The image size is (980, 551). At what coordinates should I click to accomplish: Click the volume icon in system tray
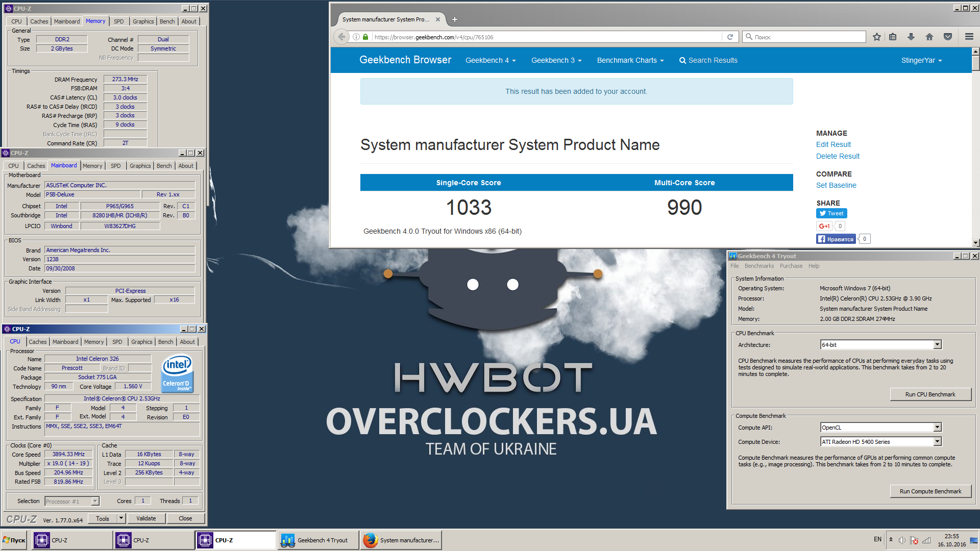[x=902, y=540]
